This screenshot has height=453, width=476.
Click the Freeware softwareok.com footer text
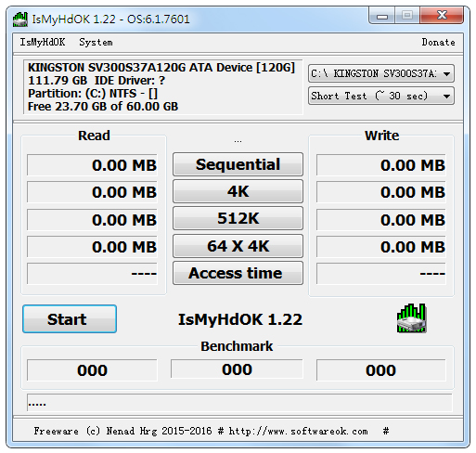pos(212,431)
